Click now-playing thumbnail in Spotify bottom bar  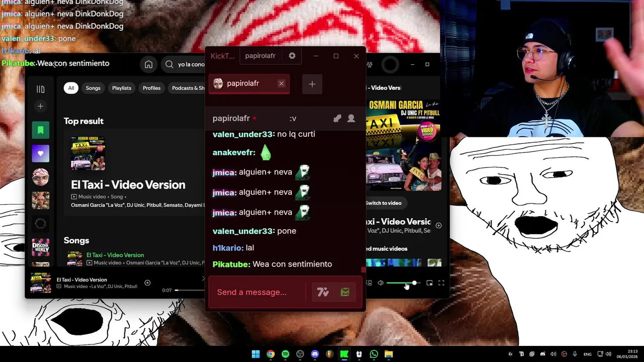coord(41,283)
